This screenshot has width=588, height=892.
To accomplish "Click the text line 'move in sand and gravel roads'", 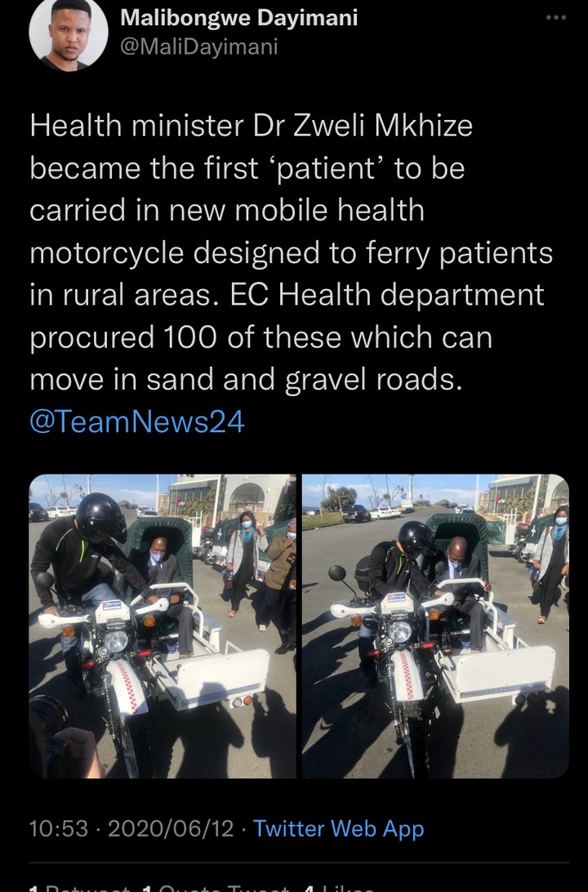I will coord(246,380).
